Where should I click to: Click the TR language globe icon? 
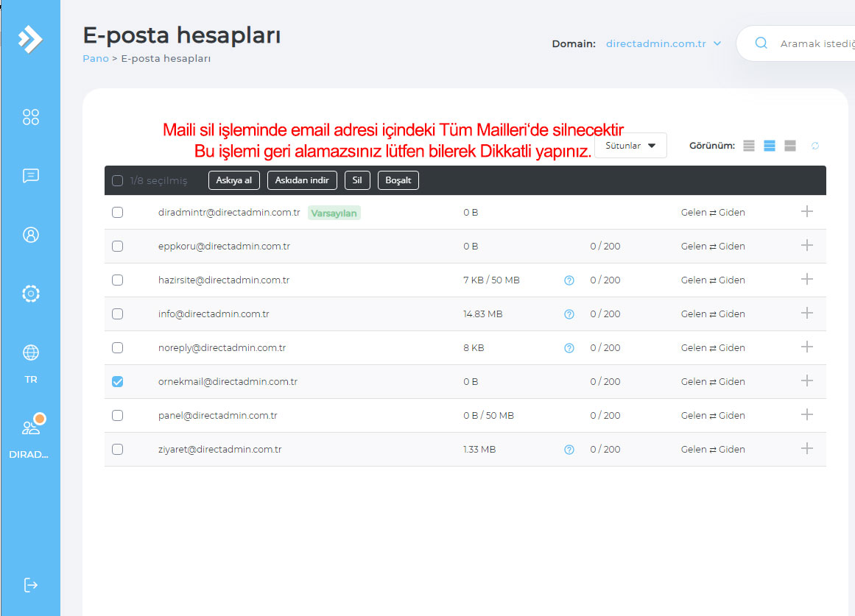coord(30,353)
